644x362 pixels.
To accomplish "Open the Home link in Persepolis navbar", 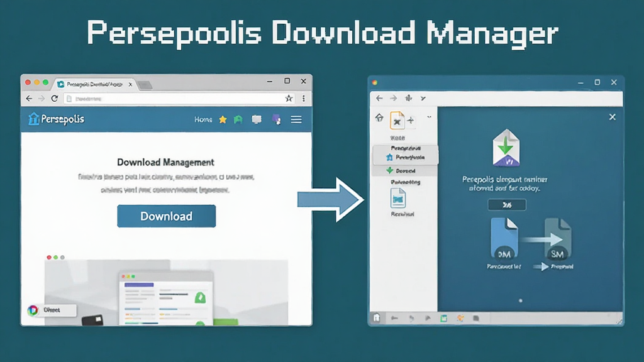I will [x=203, y=119].
